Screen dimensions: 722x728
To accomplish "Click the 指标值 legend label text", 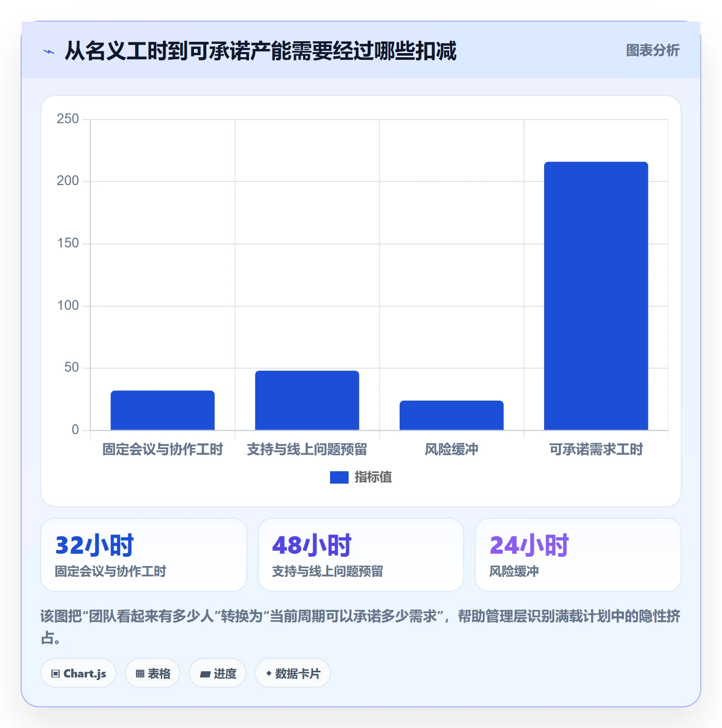I will tap(373, 477).
